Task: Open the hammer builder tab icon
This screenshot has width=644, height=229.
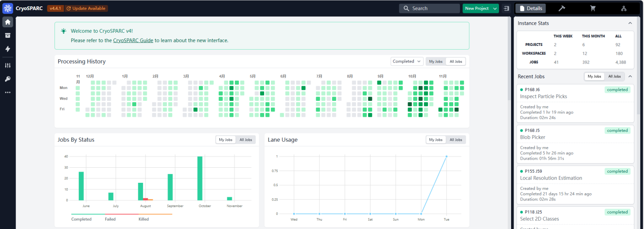Action: click(562, 8)
